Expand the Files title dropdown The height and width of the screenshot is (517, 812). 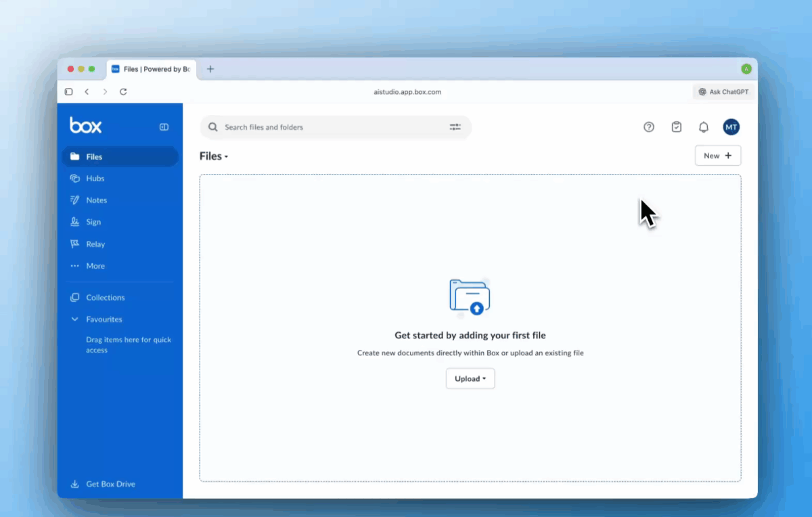pyautogui.click(x=214, y=156)
